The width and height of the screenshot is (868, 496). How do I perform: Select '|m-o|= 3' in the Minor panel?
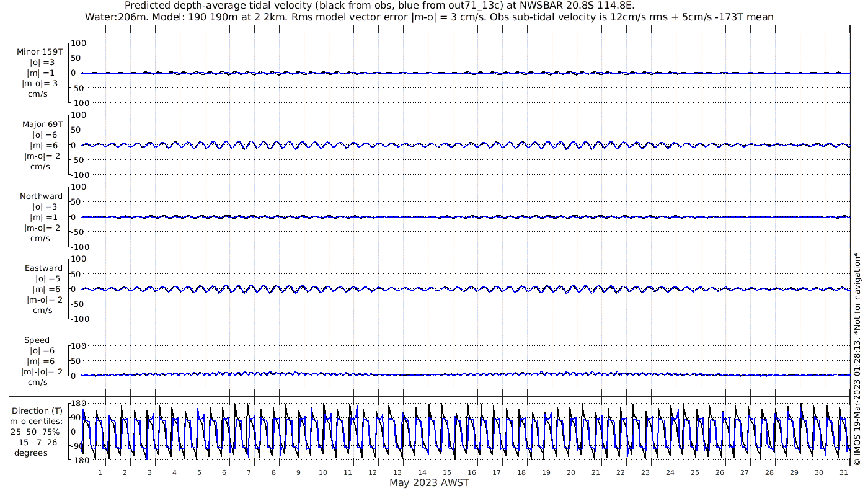40,84
